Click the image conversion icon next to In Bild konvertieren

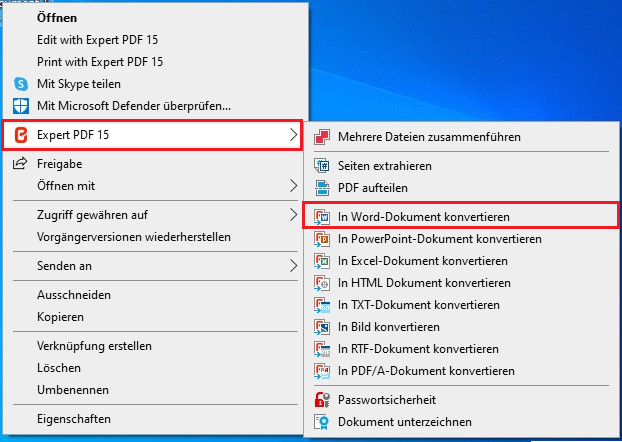(x=322, y=327)
